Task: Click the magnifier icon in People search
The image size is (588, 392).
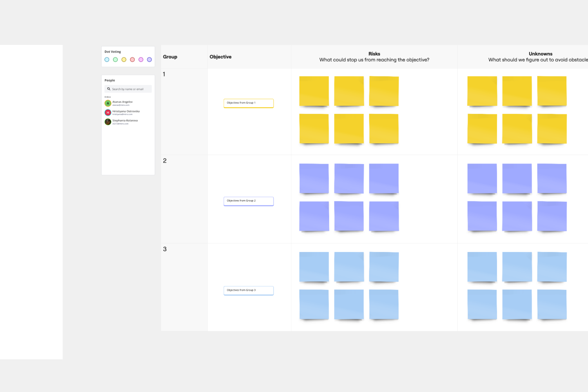Action: click(109, 89)
